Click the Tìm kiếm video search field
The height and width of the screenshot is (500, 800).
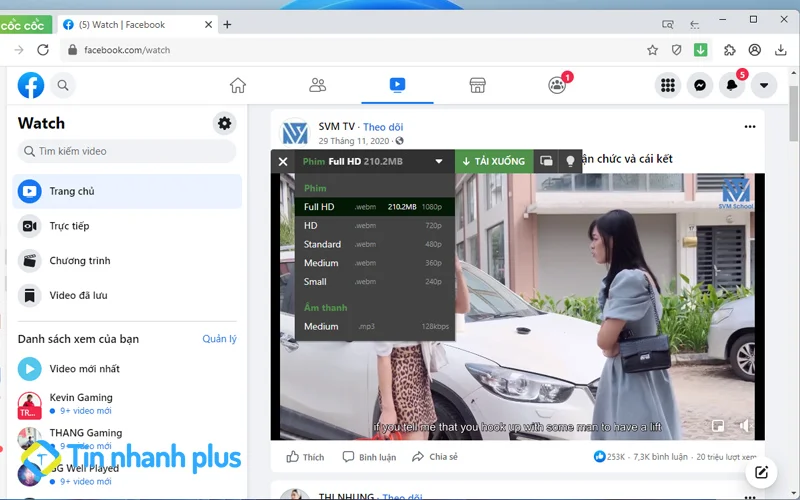point(127,151)
